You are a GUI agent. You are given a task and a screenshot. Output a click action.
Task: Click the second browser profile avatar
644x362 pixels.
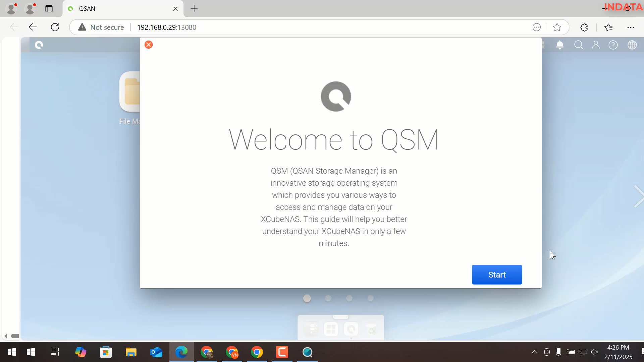pyautogui.click(x=31, y=9)
